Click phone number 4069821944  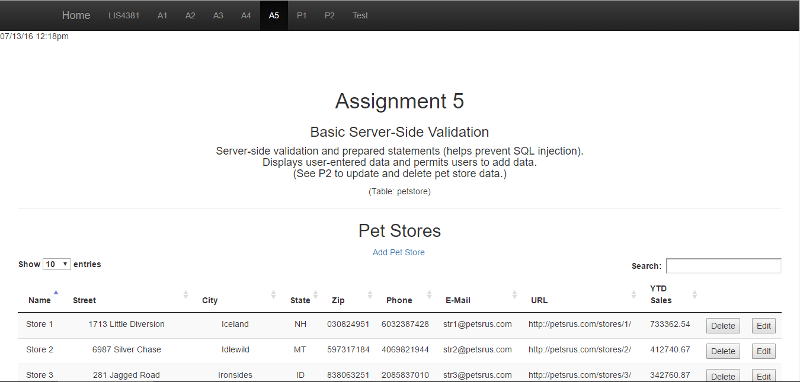(405, 350)
